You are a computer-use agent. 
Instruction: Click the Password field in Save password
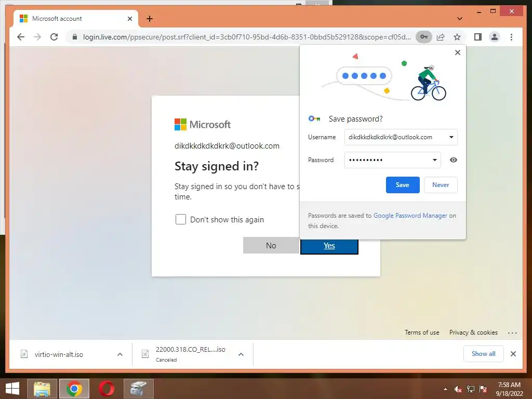point(393,160)
